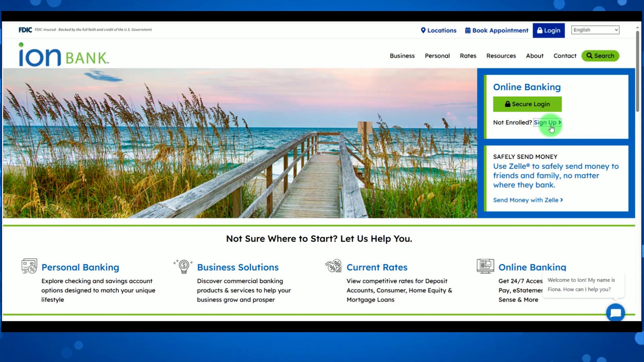Open the Fiona chat bubble icon
The height and width of the screenshot is (362, 644).
click(x=615, y=312)
